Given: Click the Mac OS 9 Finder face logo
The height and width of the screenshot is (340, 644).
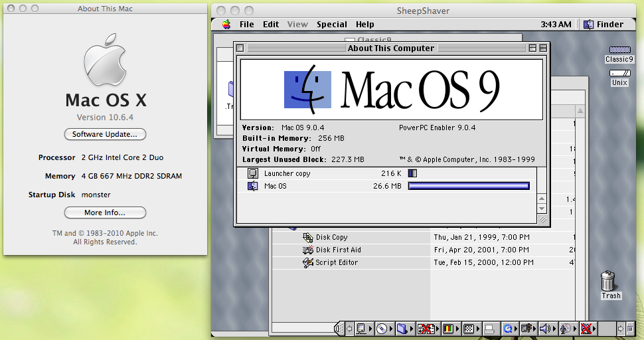Looking at the screenshot, I should tap(307, 90).
